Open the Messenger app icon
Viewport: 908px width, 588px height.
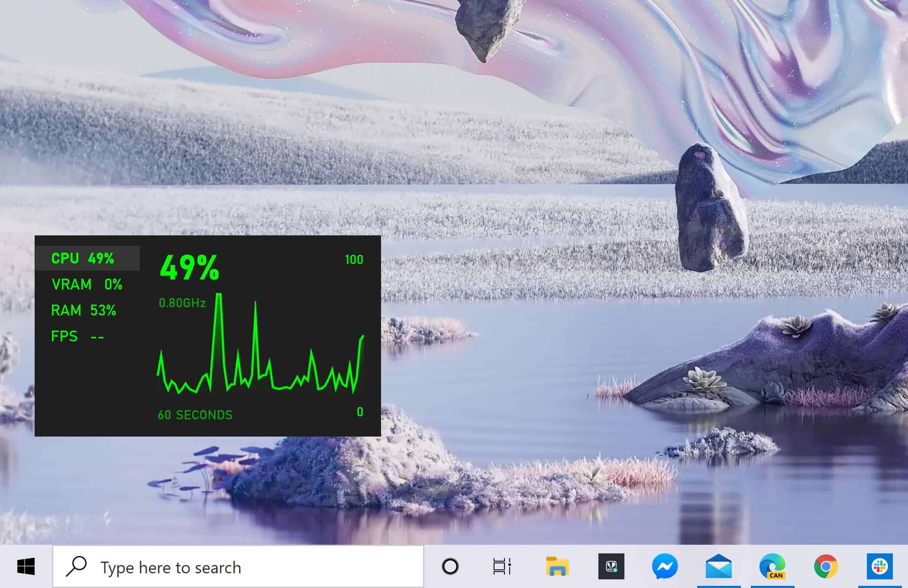point(665,567)
